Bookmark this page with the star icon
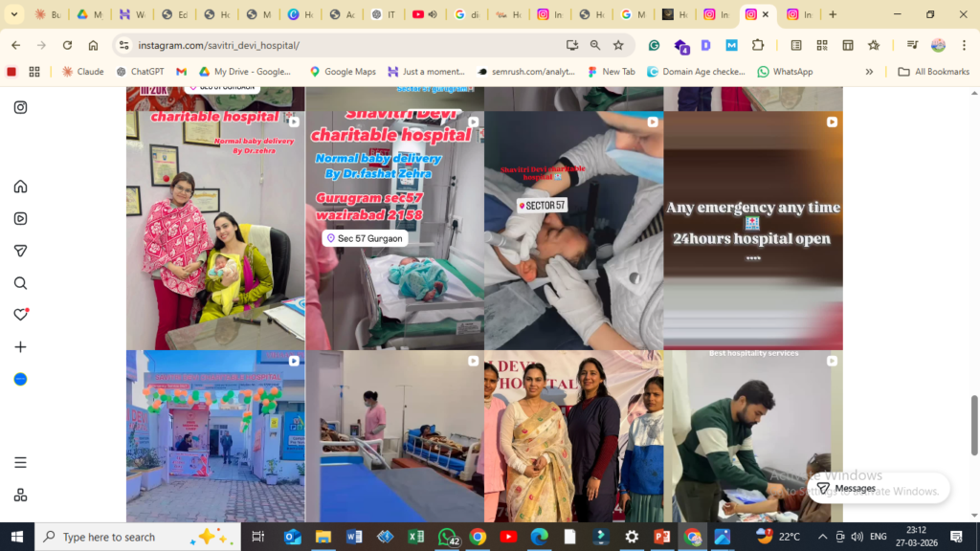The height and width of the screenshot is (551, 980). click(x=618, y=45)
